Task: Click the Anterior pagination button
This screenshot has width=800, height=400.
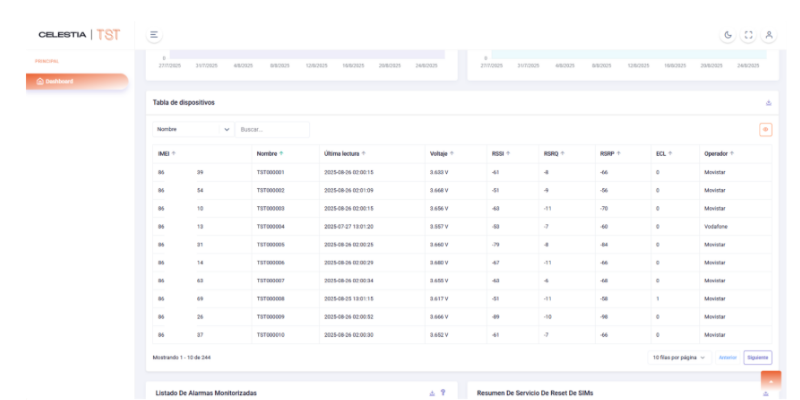Action: (x=727, y=356)
